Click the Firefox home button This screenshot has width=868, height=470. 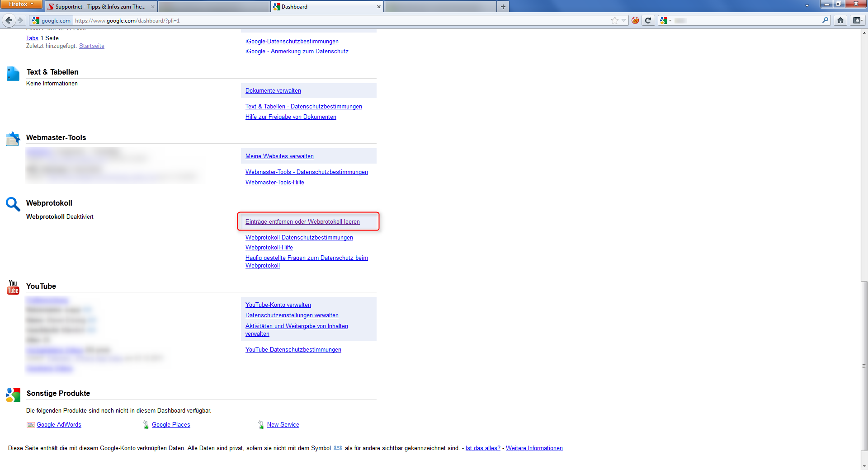point(840,20)
